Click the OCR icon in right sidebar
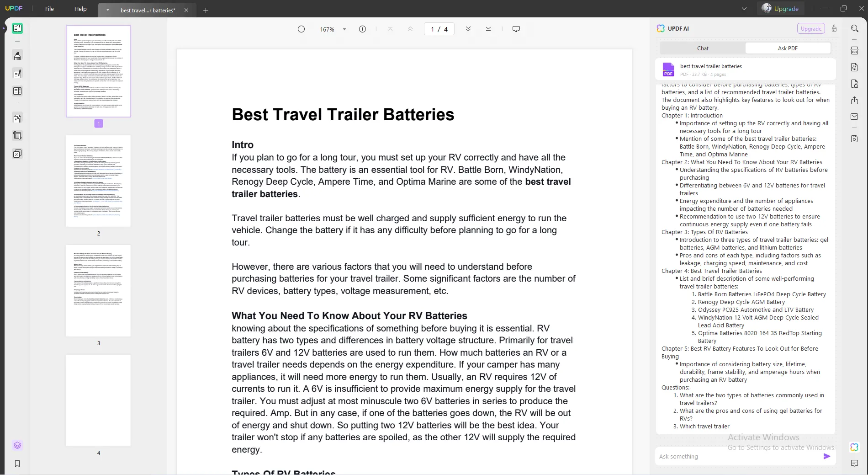The image size is (868, 475). click(x=854, y=51)
